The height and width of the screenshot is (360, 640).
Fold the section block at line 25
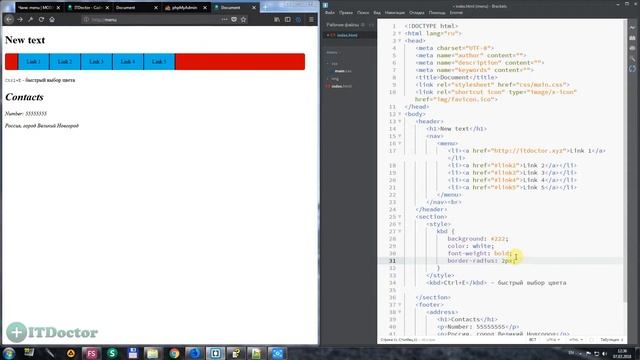click(x=400, y=217)
